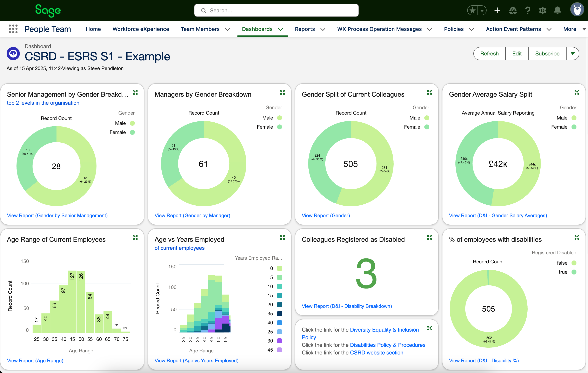Viewport: 588px width, 373px height.
Task: Expand the Gender Average Salary Split chart
Action: point(577,92)
